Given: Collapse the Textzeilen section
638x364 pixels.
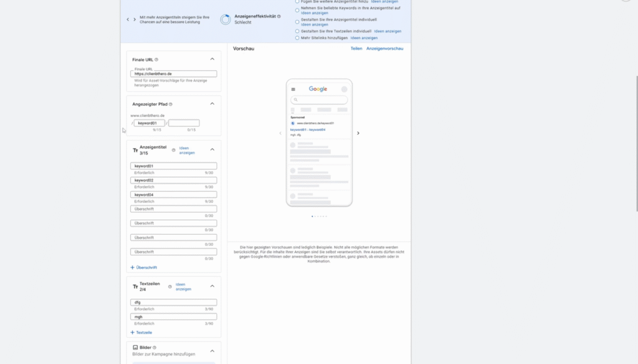Looking at the screenshot, I should tap(212, 286).
